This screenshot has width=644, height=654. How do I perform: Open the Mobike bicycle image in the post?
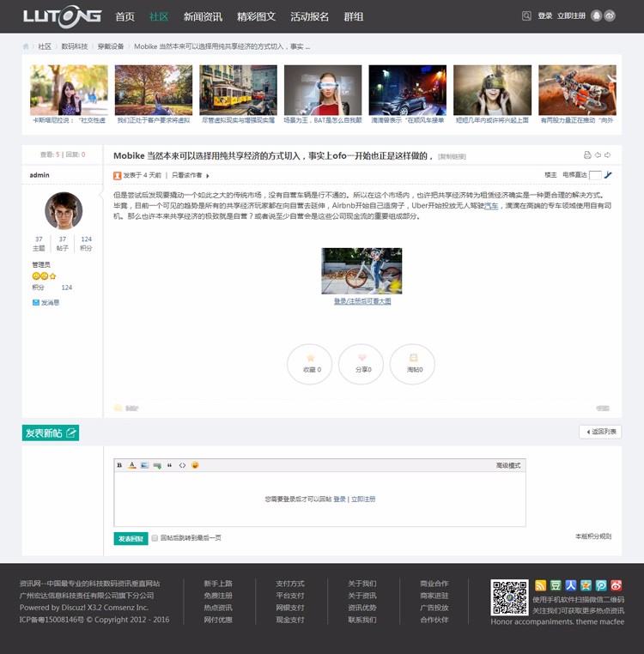(x=361, y=271)
